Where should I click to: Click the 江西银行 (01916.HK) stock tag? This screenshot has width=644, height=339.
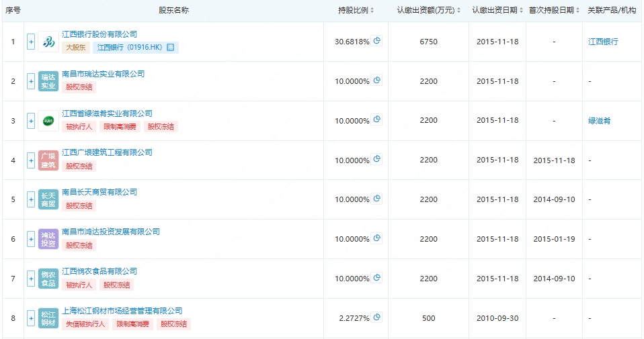tap(136, 48)
